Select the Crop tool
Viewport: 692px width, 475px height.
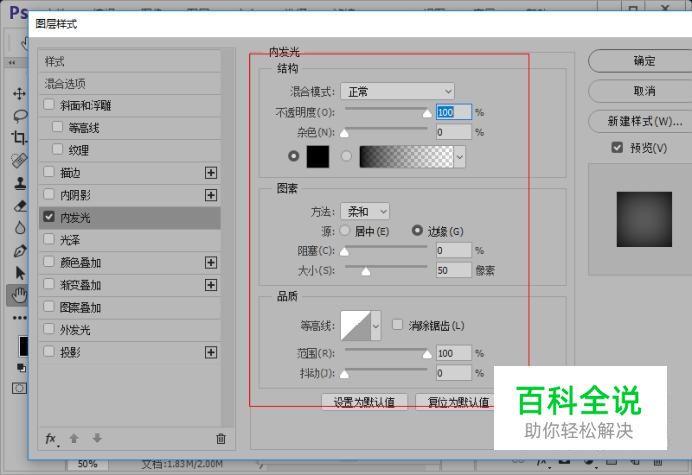(x=19, y=138)
